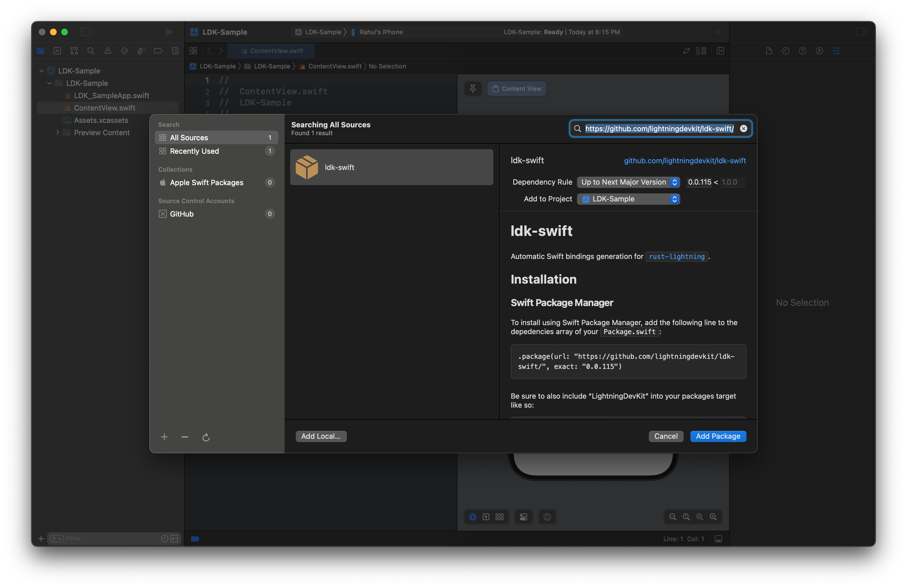This screenshot has height=588, width=907.
Task: Open the Quick Help inspector
Action: (x=802, y=51)
